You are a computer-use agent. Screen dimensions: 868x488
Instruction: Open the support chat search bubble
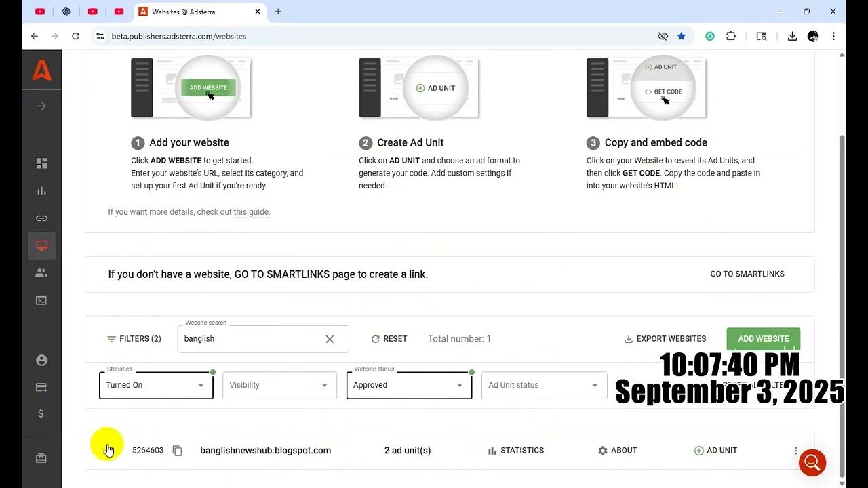tap(812, 463)
